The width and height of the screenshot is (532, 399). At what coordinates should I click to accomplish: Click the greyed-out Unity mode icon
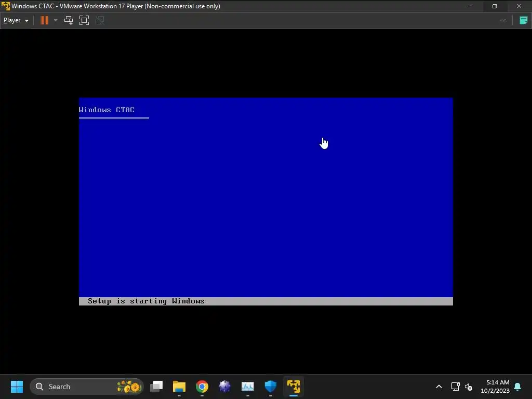[100, 20]
